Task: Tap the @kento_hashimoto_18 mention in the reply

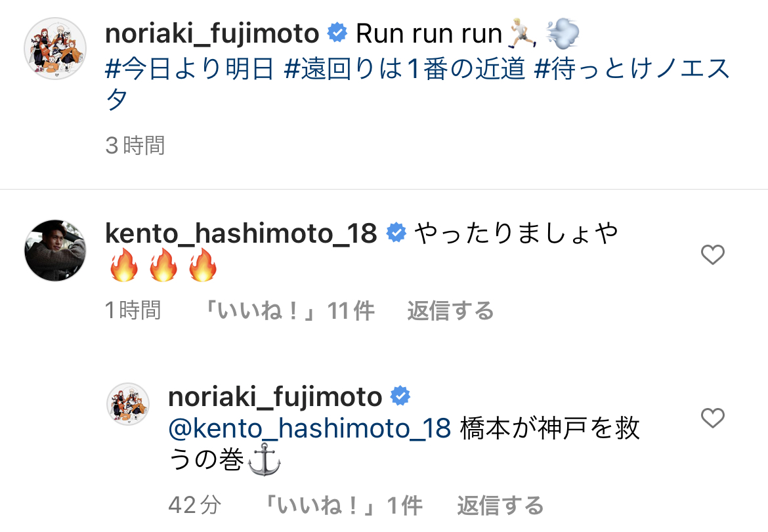Action: click(x=310, y=428)
